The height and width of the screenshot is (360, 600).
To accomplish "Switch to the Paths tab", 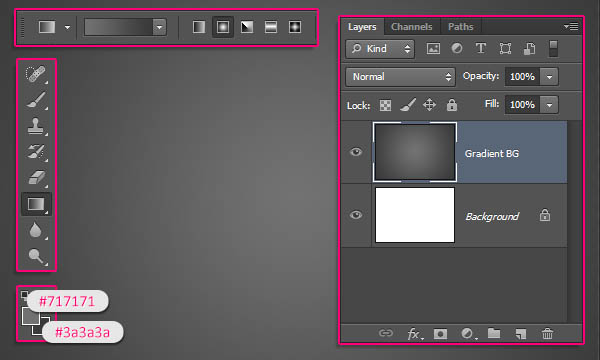I will pyautogui.click(x=461, y=27).
